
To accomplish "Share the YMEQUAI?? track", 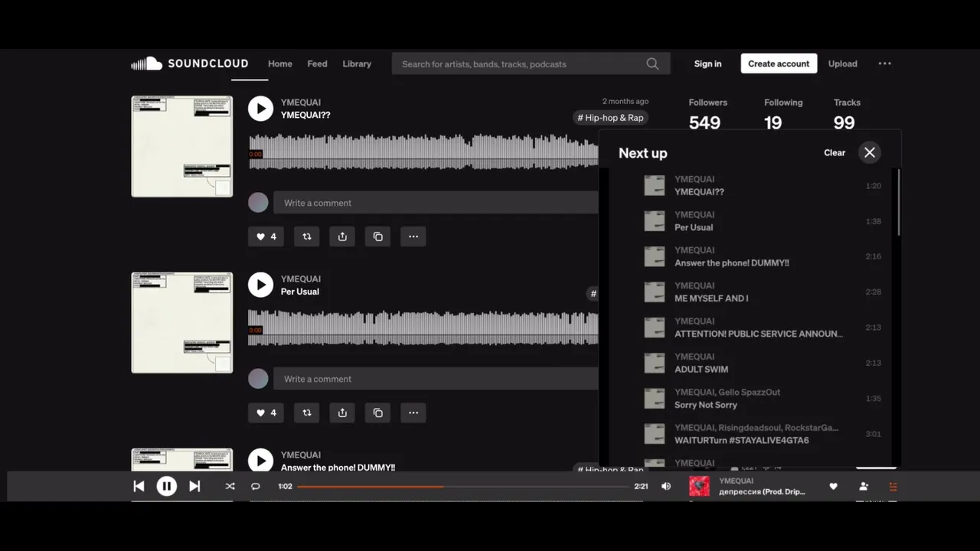I will [x=342, y=236].
